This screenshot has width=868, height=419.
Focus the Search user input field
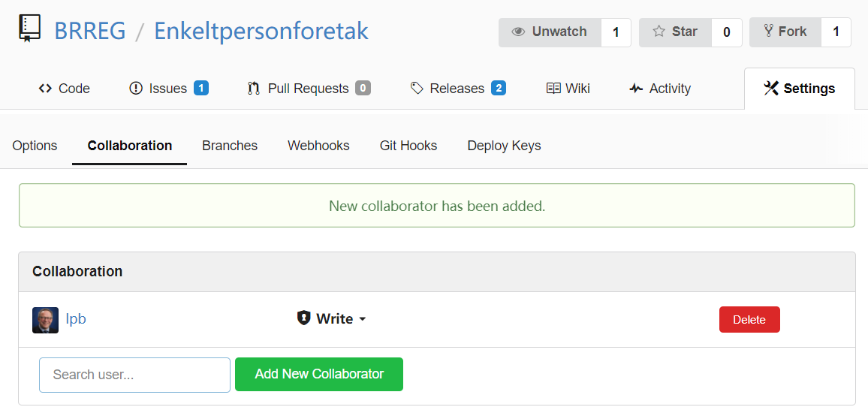134,375
